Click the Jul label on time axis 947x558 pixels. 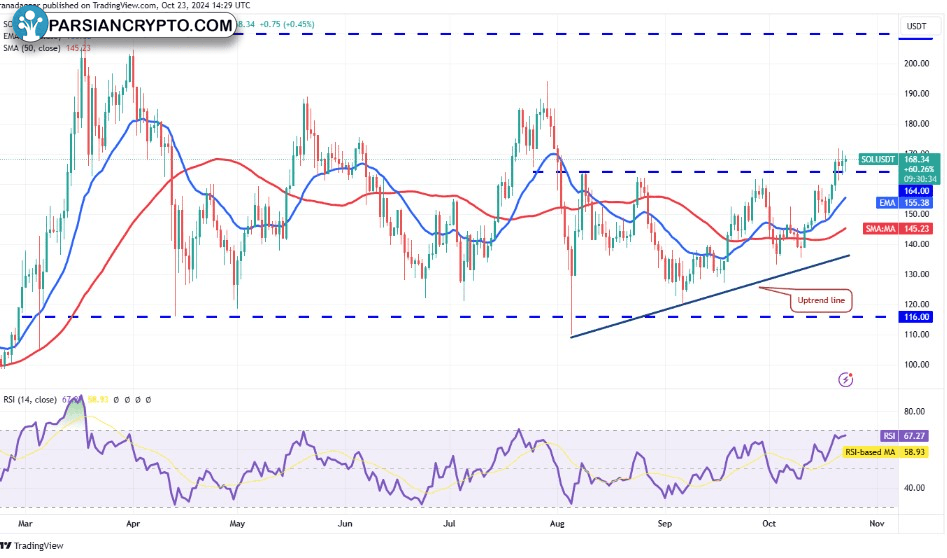(449, 524)
